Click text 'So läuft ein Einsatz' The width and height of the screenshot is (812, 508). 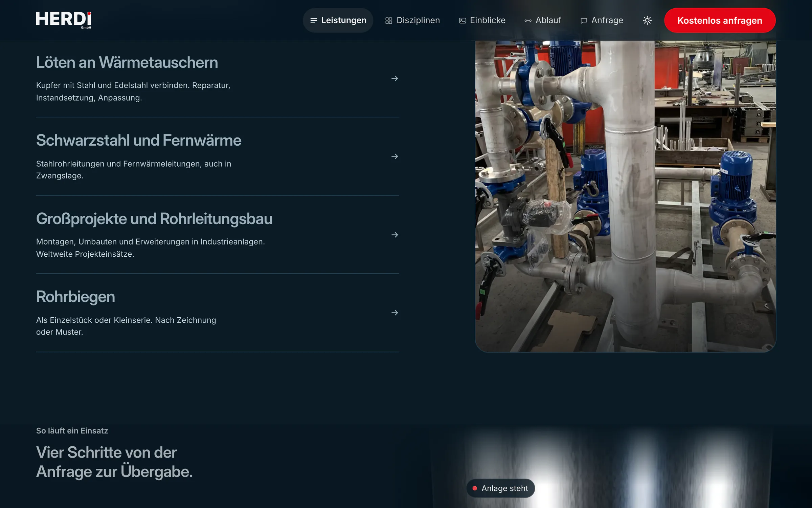(x=72, y=431)
